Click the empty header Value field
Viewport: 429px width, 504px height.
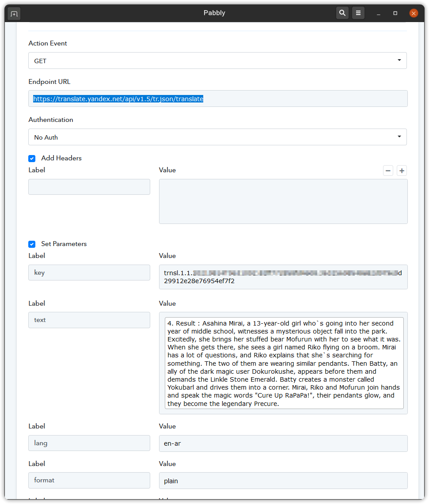pos(283,201)
